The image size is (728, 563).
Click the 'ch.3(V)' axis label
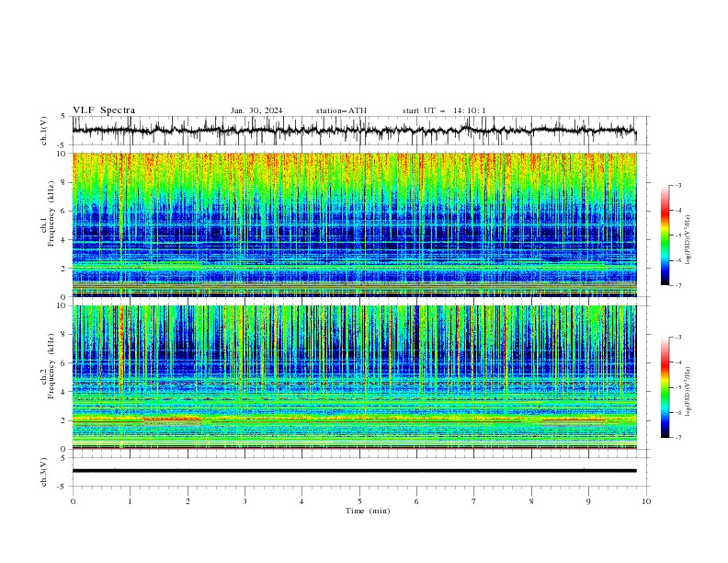click(x=44, y=472)
